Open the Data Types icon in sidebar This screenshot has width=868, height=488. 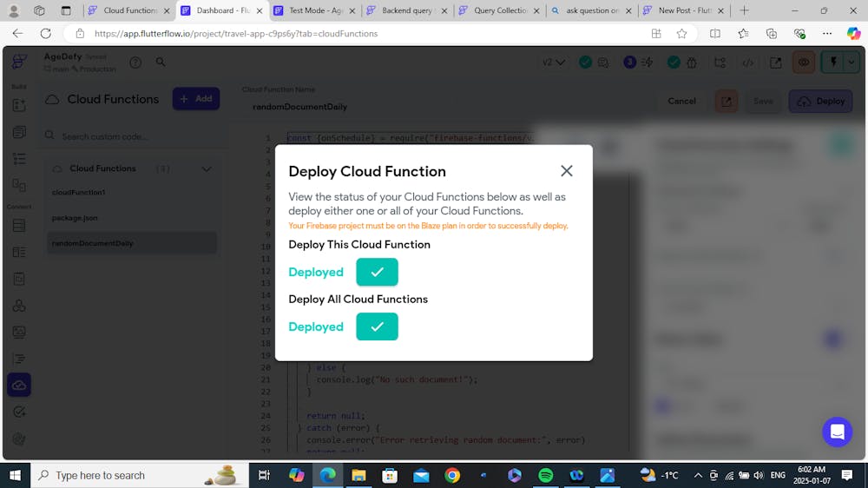pyautogui.click(x=19, y=252)
